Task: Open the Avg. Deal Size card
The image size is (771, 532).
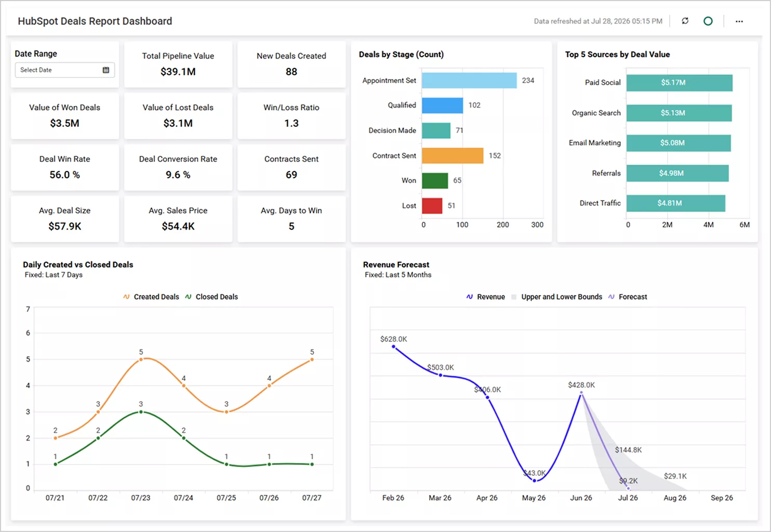Action: pos(65,218)
